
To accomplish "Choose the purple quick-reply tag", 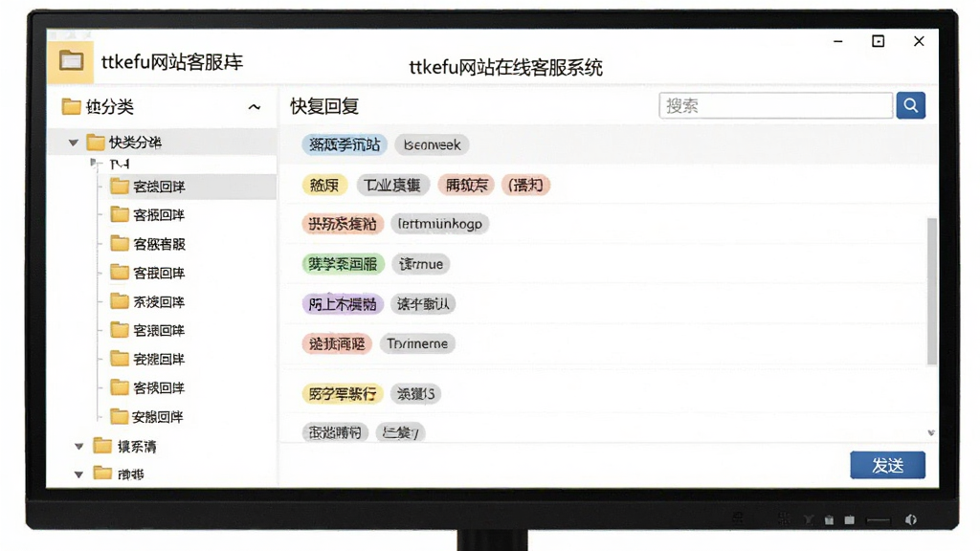I will tap(343, 304).
